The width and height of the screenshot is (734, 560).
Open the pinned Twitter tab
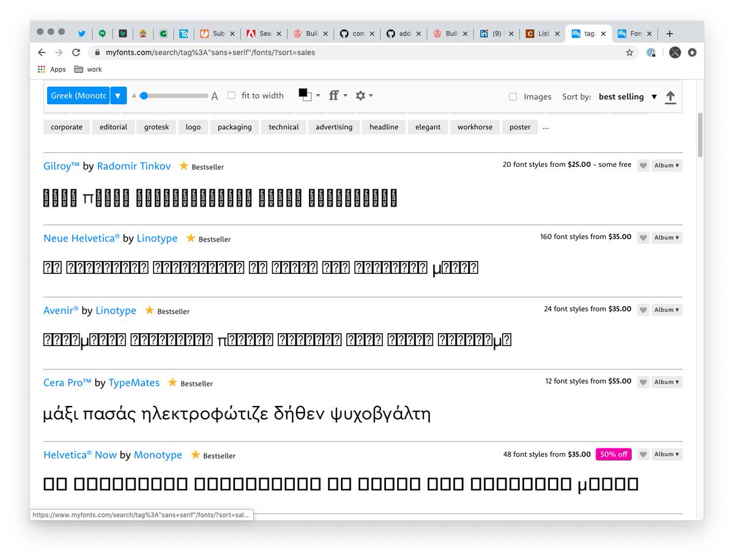coord(81,34)
